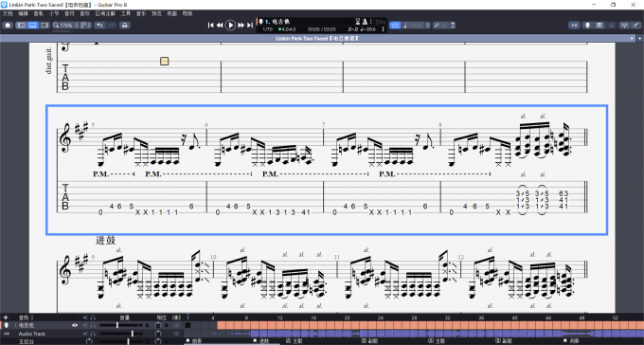
Task: Open the 区域注释 menu
Action: tap(105, 13)
